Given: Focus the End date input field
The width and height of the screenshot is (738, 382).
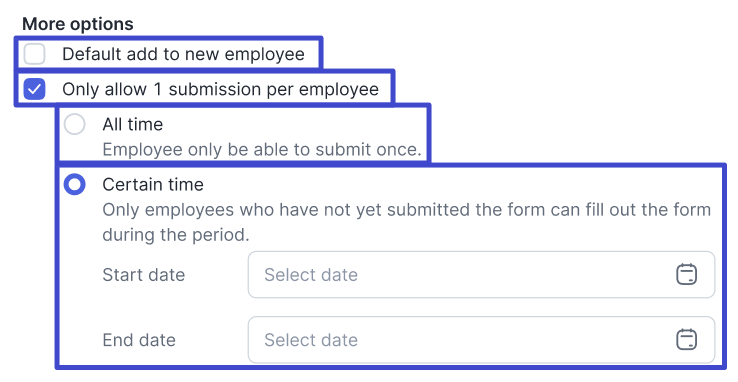Looking at the screenshot, I should [481, 340].
